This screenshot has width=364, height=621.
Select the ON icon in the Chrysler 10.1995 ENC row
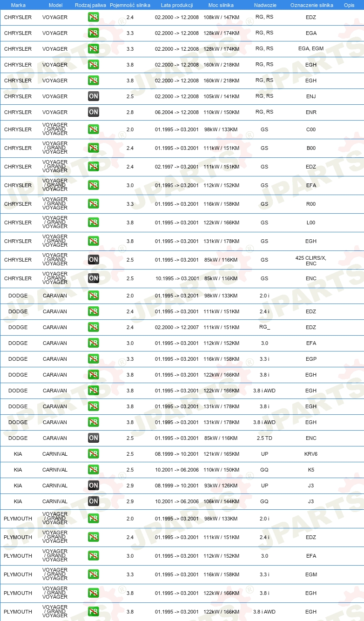click(94, 278)
